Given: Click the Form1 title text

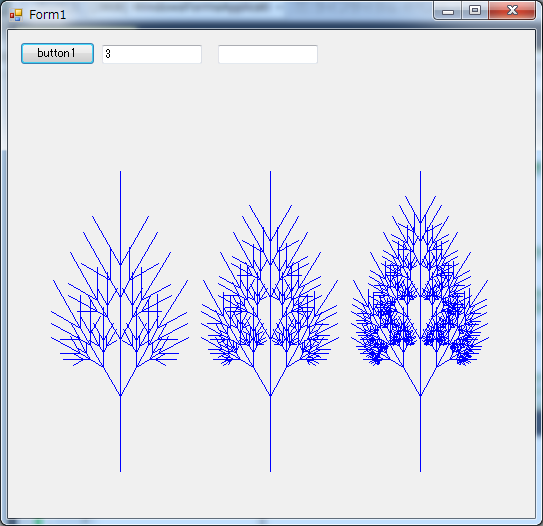Looking at the screenshot, I should click(x=47, y=15).
